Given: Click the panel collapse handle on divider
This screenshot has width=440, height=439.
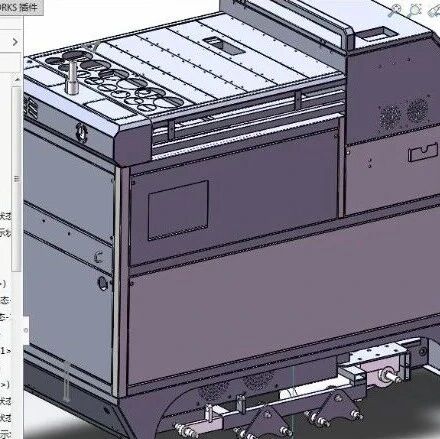Looking at the screenshot, I should 26,330.
